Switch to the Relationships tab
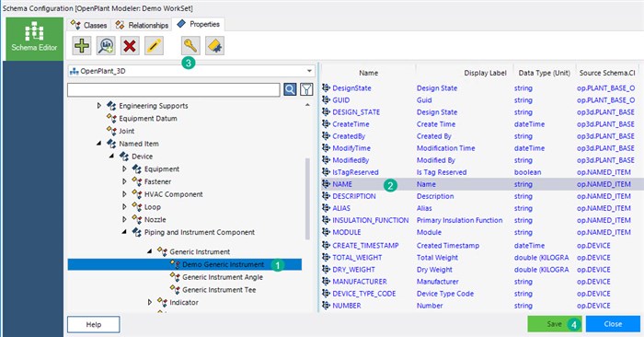This screenshot has width=644, height=337. (x=142, y=25)
